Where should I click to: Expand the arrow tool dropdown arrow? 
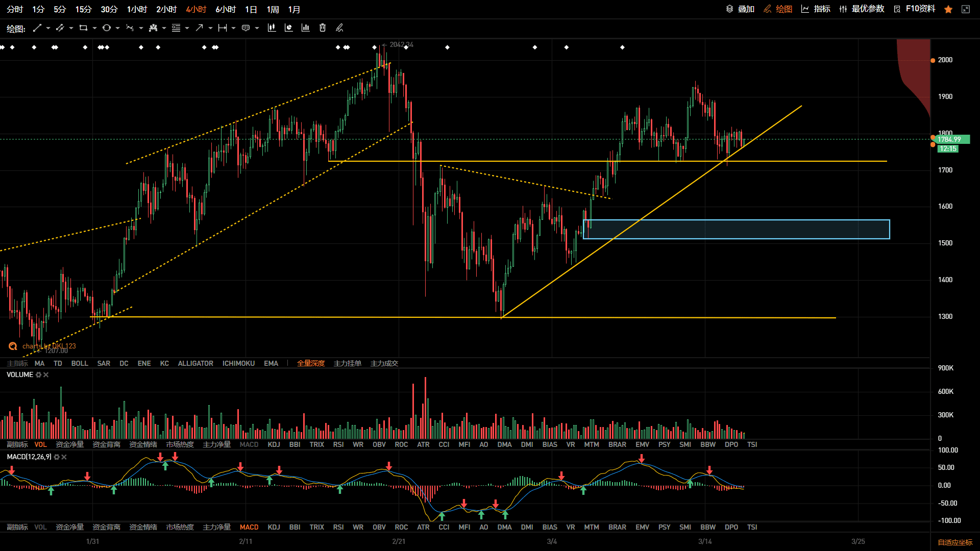pos(210,28)
